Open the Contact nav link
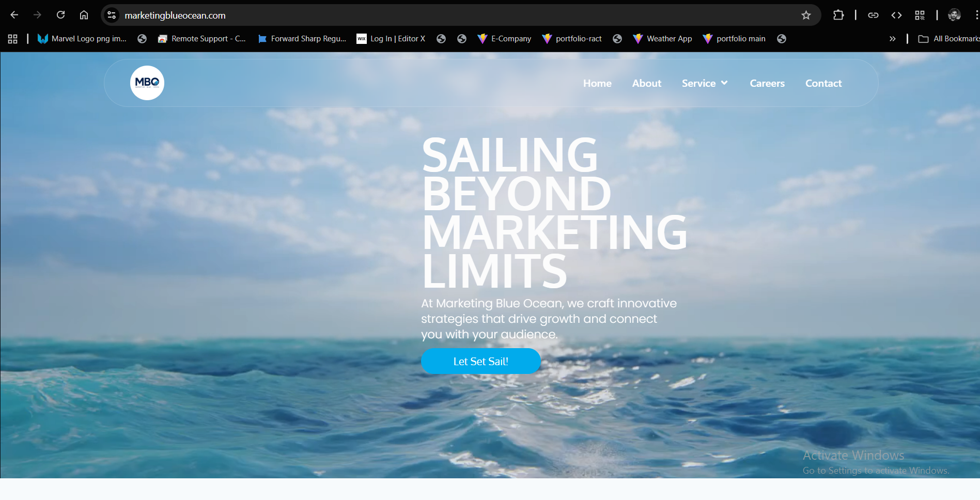The height and width of the screenshot is (500, 980). pos(823,83)
